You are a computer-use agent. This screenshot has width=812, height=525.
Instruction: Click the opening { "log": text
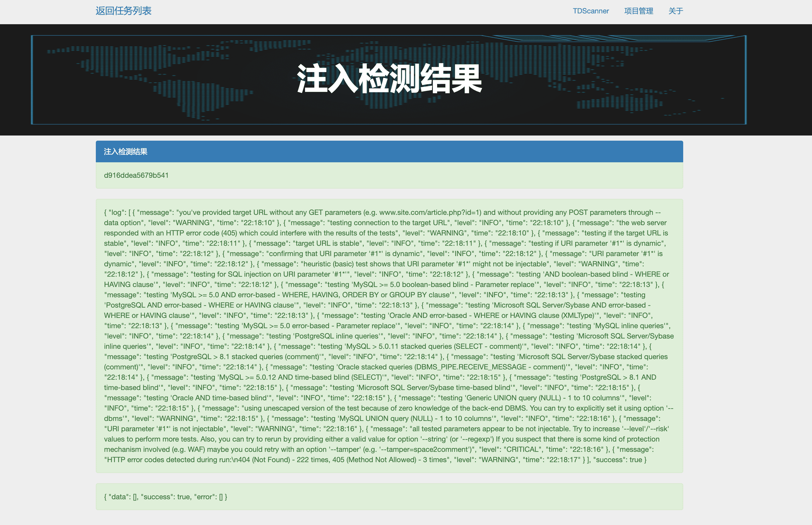pos(115,212)
